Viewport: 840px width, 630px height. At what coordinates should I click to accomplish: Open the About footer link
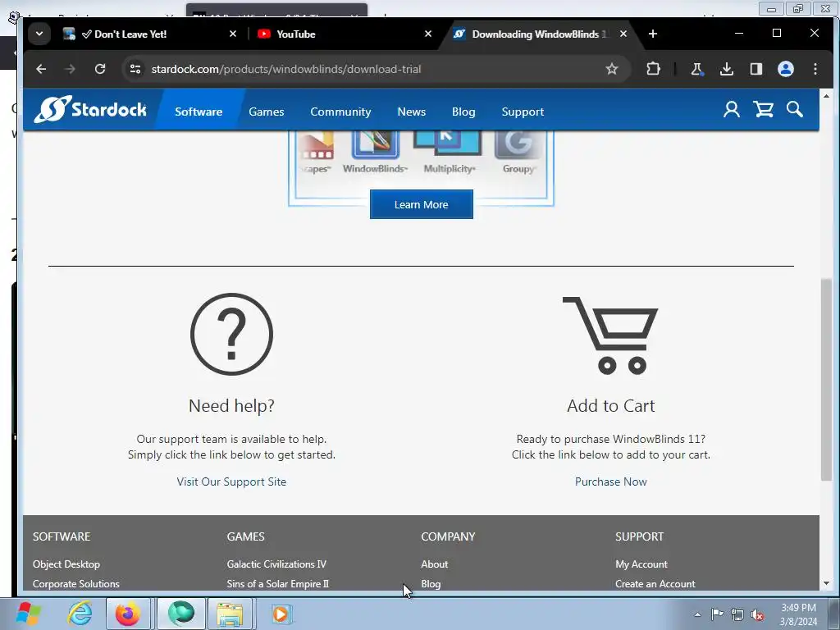[x=435, y=564]
